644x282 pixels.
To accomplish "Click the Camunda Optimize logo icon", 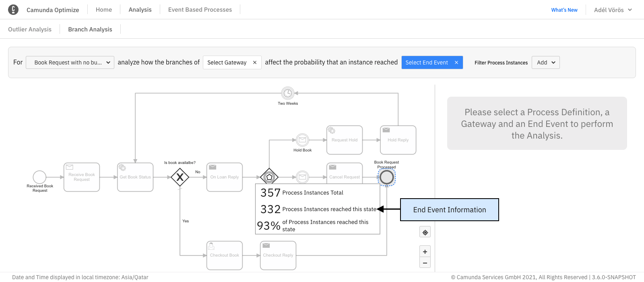I will tap(13, 10).
